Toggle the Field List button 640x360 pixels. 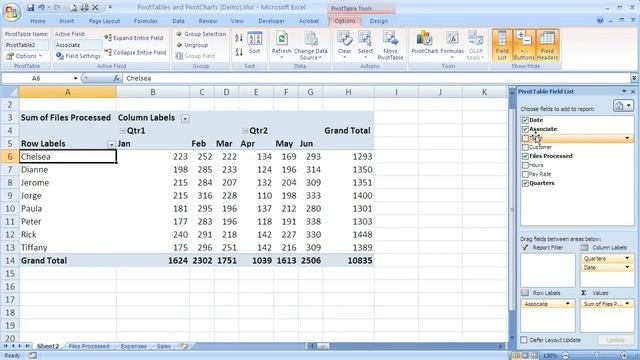click(x=502, y=45)
